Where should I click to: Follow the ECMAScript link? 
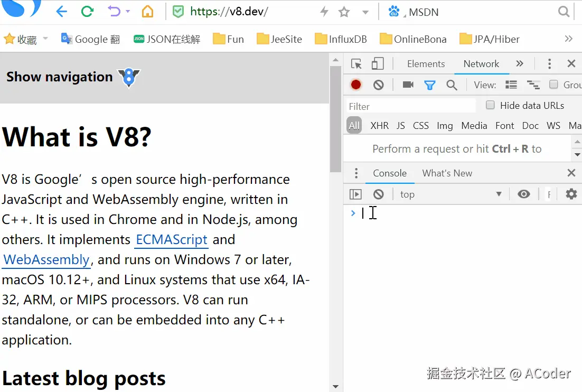click(172, 240)
